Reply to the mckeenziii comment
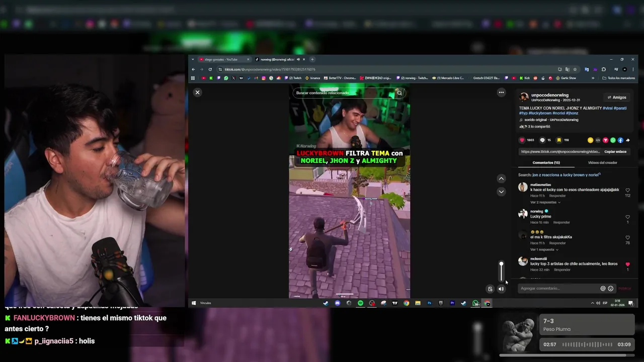The width and height of the screenshot is (644, 362). click(562, 269)
